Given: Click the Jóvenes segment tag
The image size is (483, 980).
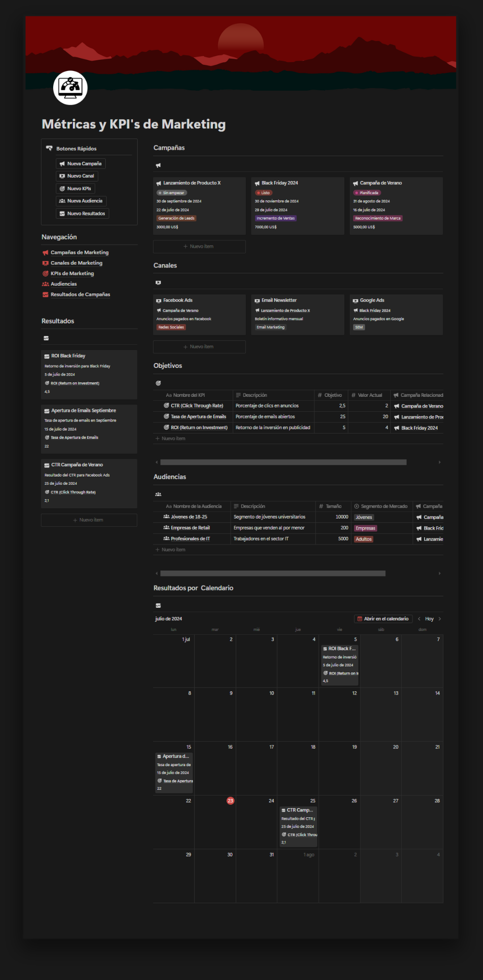Looking at the screenshot, I should pos(364,518).
